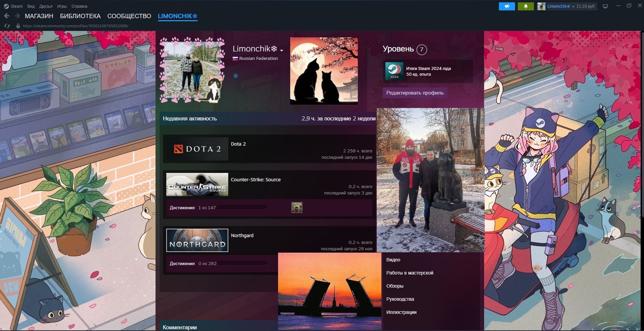Switch to the LIMONCHIK profile tab
This screenshot has height=331, width=644.
(177, 16)
